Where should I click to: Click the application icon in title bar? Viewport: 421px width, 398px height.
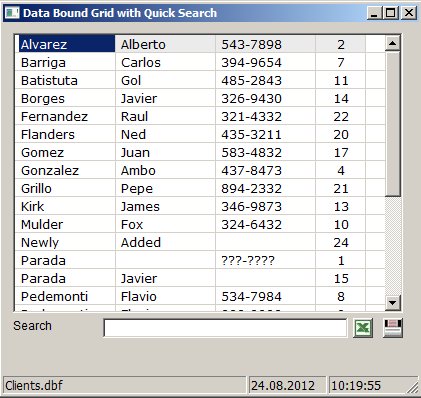tap(12, 13)
